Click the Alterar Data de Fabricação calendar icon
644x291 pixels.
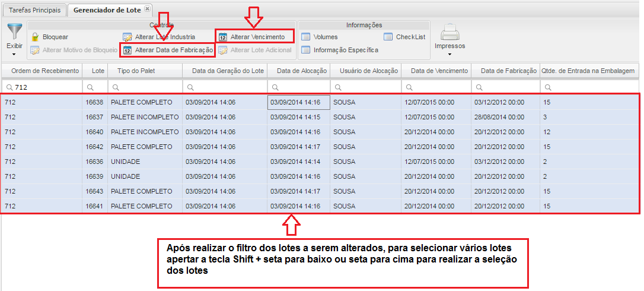127,50
